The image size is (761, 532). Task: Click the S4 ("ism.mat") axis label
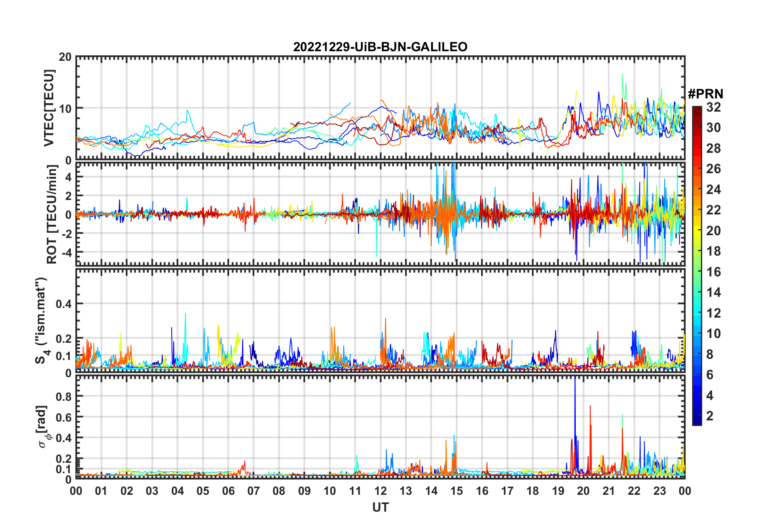pos(42,320)
